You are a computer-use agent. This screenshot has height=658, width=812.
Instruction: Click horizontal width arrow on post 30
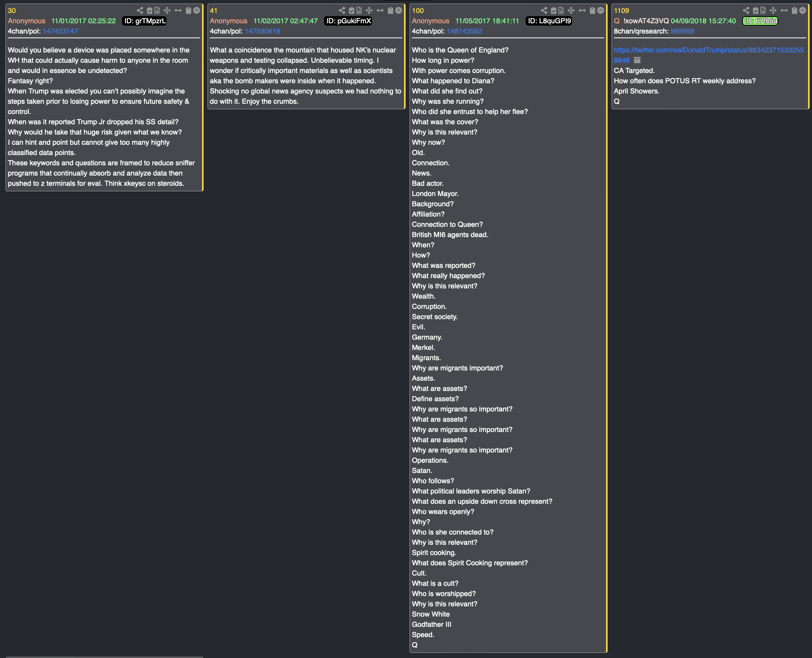tap(178, 11)
